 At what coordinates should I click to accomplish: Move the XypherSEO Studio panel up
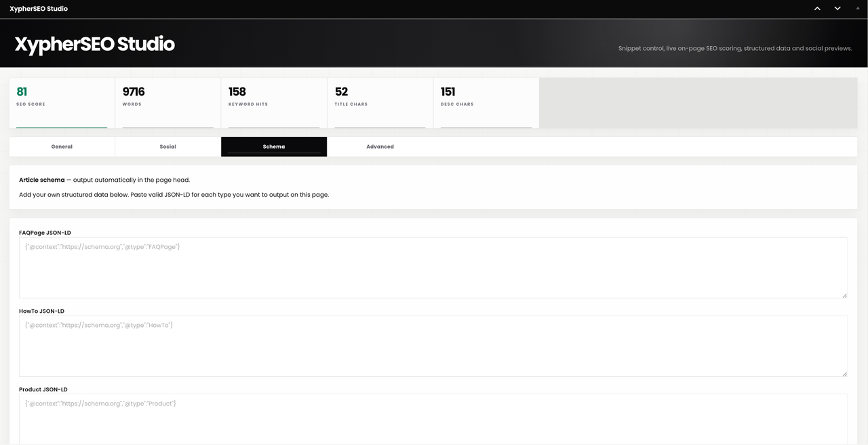[x=817, y=9]
